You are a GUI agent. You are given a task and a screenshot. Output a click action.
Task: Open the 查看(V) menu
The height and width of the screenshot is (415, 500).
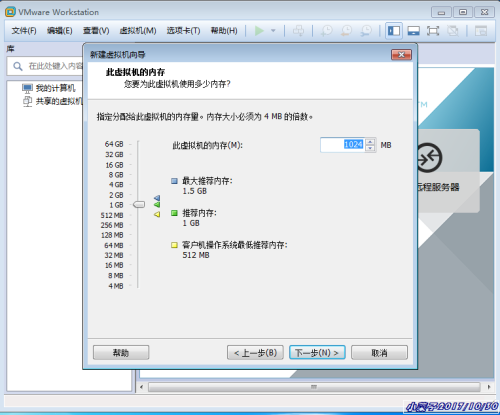click(x=96, y=31)
